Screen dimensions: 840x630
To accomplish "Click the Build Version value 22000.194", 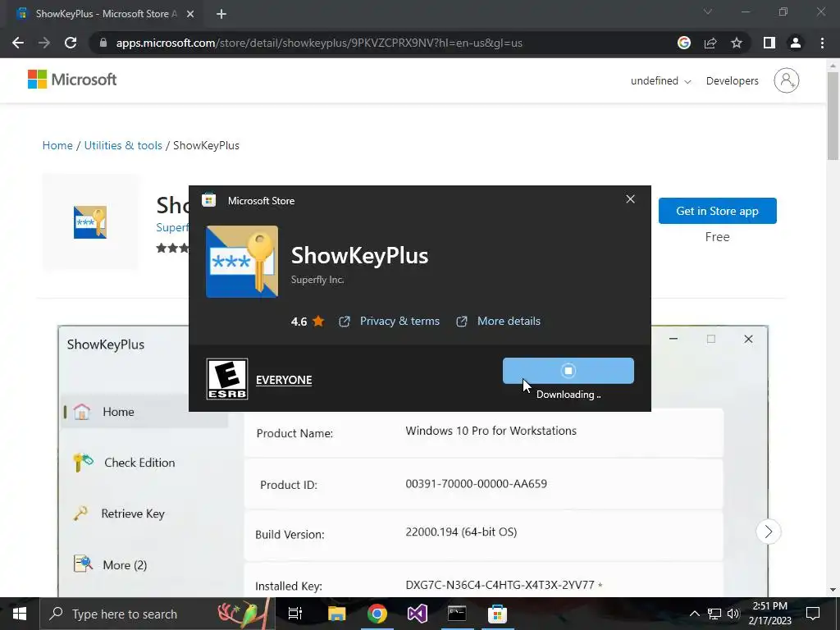I will (x=461, y=532).
